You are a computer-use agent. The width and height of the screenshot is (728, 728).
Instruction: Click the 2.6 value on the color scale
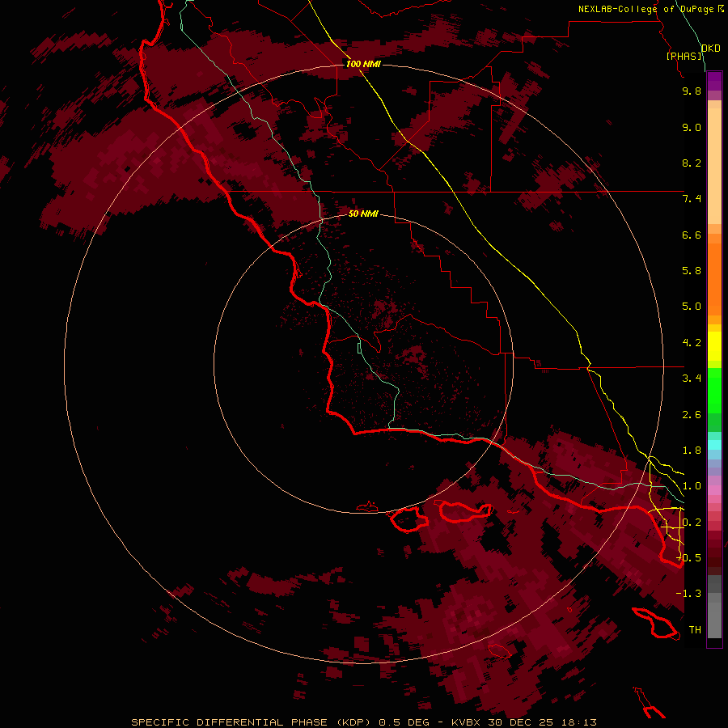coord(692,415)
